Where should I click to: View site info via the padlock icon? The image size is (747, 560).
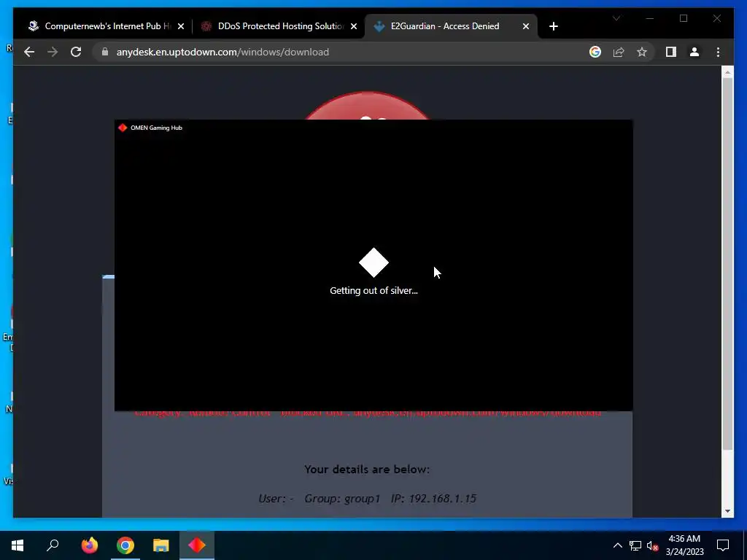(x=105, y=52)
